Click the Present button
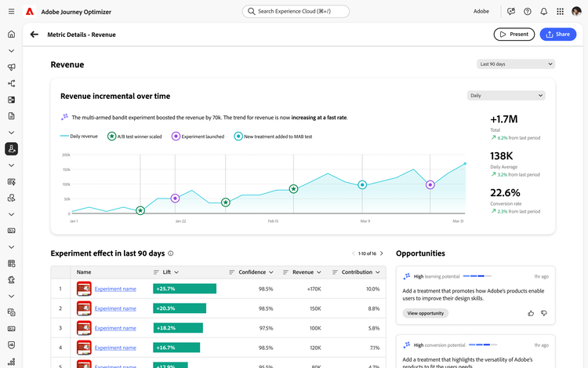Image resolution: width=588 pixels, height=368 pixels. tap(514, 35)
